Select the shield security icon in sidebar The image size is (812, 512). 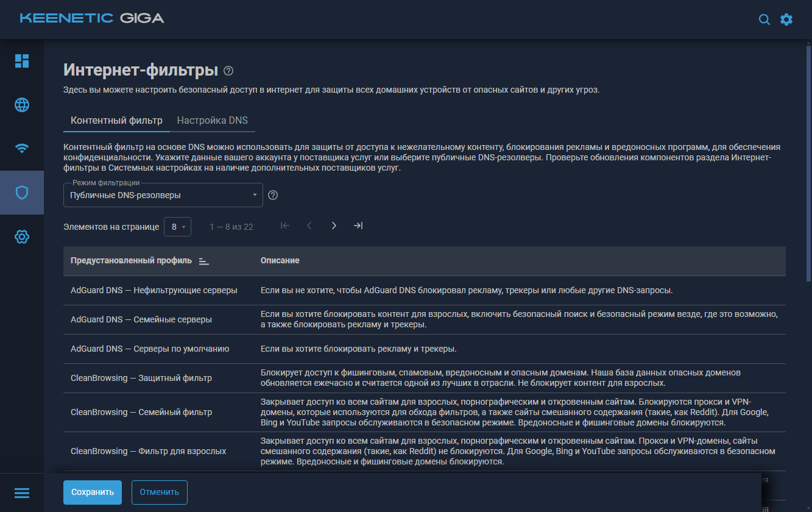coord(22,193)
